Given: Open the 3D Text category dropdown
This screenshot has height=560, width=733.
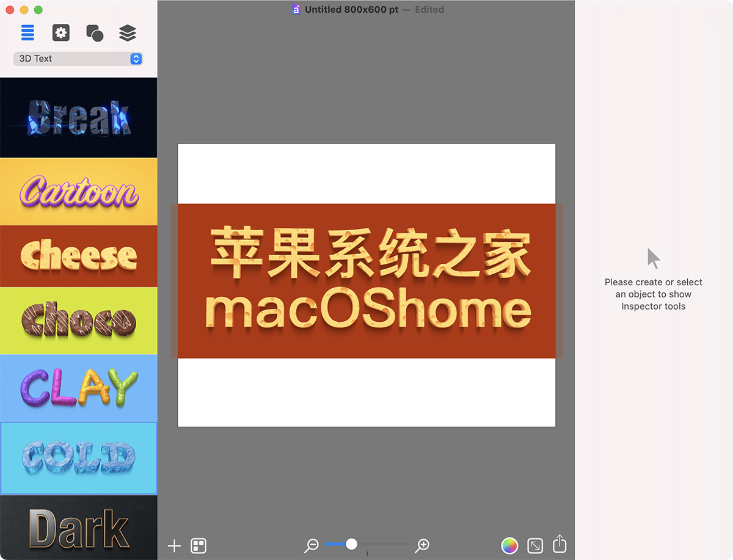Looking at the screenshot, I should click(78, 59).
